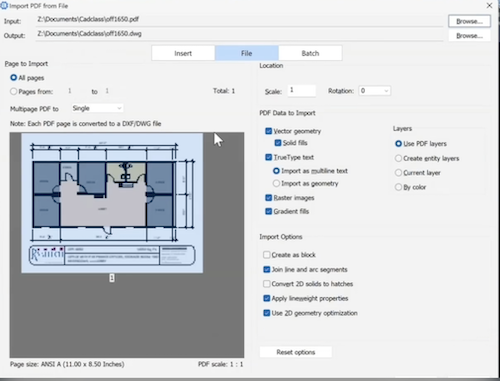Open the Rotation dropdown
This screenshot has height=381, width=500.
click(374, 91)
